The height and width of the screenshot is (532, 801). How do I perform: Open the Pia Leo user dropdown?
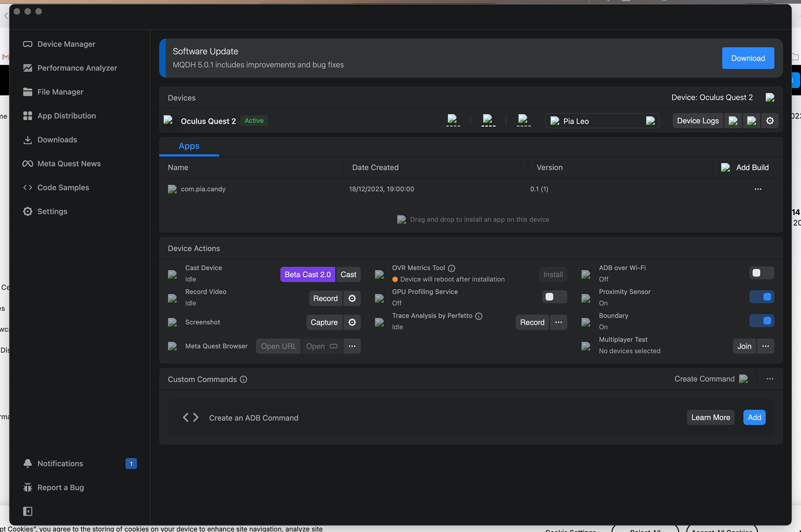click(x=602, y=121)
